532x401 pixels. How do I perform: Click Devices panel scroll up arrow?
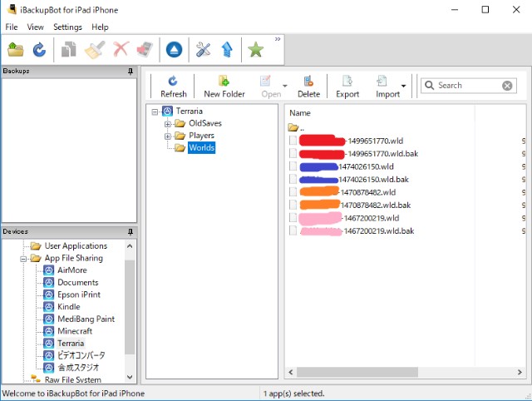[x=130, y=246]
